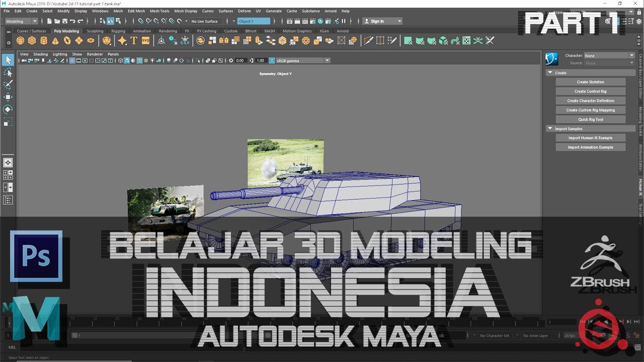644x362 pixels.
Task: Open the Character None dropdown
Action: point(609,55)
